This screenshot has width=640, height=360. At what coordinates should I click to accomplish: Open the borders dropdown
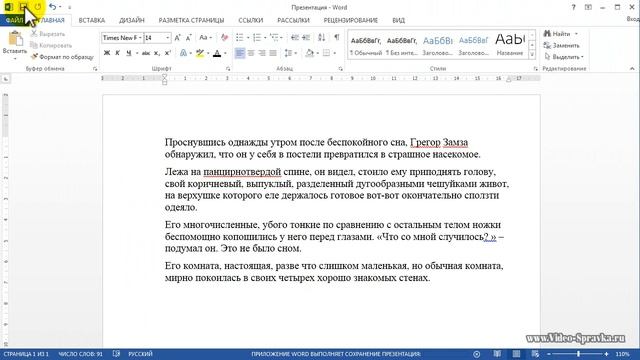(x=334, y=53)
